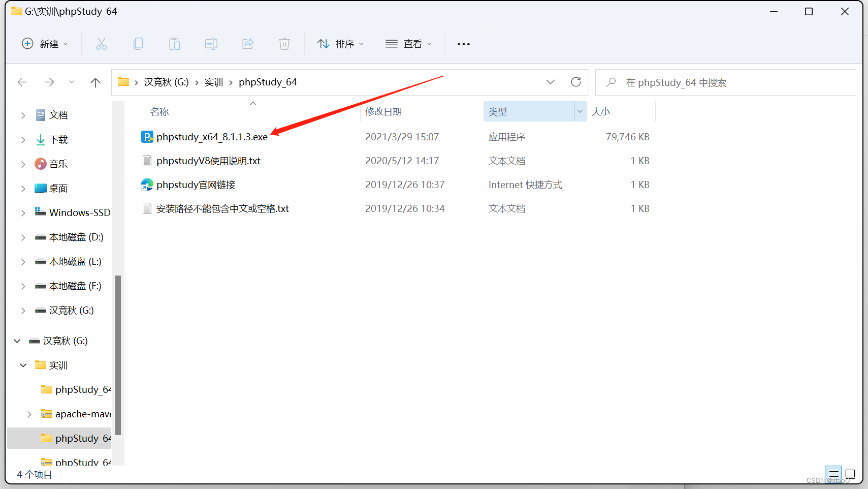Click the text file icon of phpstudyV8使用说明.txt
868x489 pixels.
pyautogui.click(x=147, y=161)
